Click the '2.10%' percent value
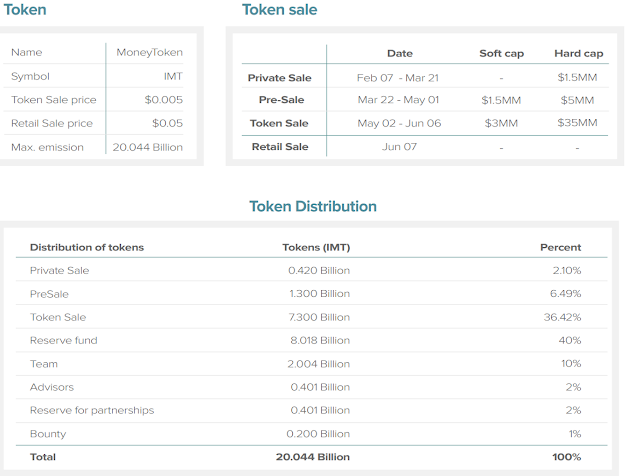 point(567,270)
